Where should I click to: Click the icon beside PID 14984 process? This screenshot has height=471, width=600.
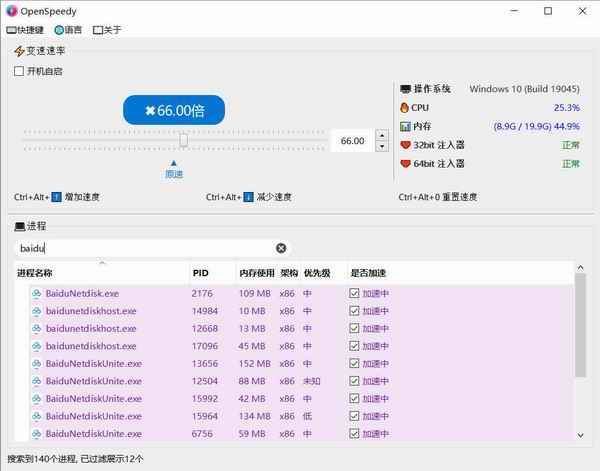point(37,311)
